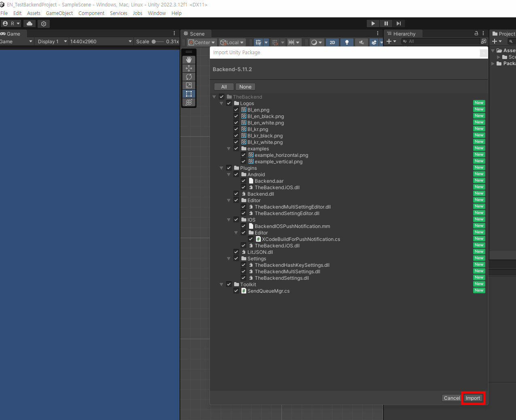Click the All button in import dialog
Screen dimensions: 516x420
[x=224, y=87]
